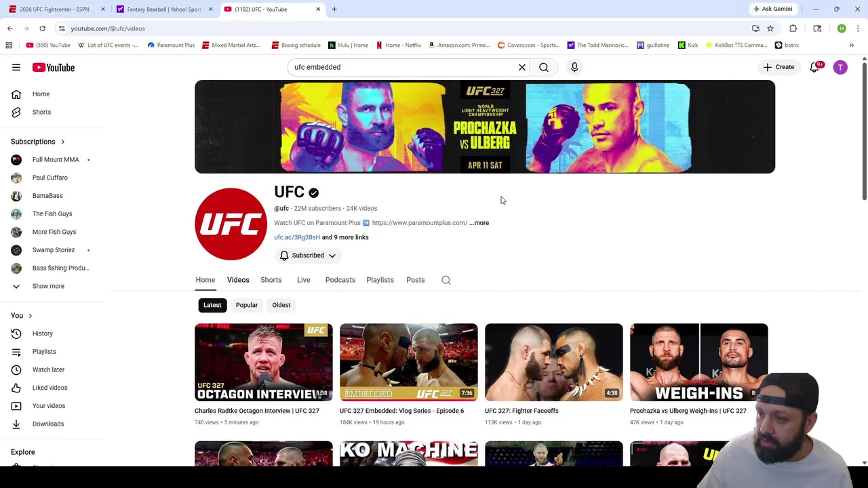
Task: Click the UFC channel profile picture
Action: coord(231,224)
